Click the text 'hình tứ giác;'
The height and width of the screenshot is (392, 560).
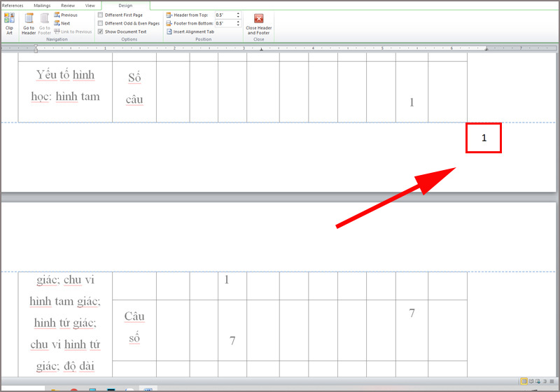tap(65, 323)
